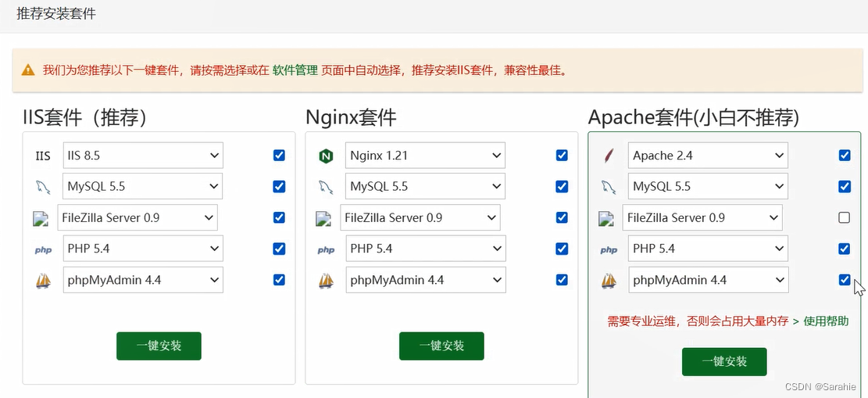The width and height of the screenshot is (868, 398).
Task: Click the IIS套件（推荐） heading
Action: (x=84, y=117)
